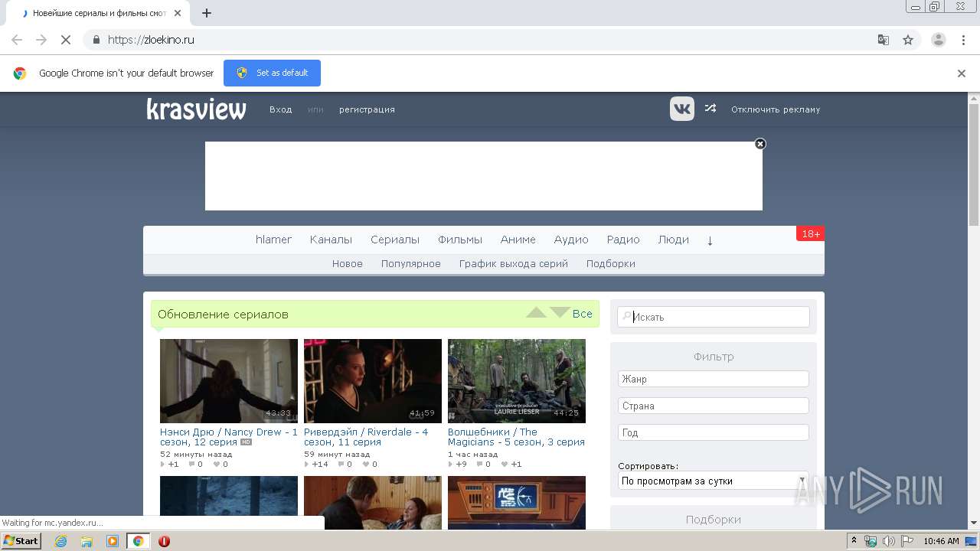Set Chrome as default browser
The height and width of the screenshot is (551, 980).
pyautogui.click(x=272, y=73)
